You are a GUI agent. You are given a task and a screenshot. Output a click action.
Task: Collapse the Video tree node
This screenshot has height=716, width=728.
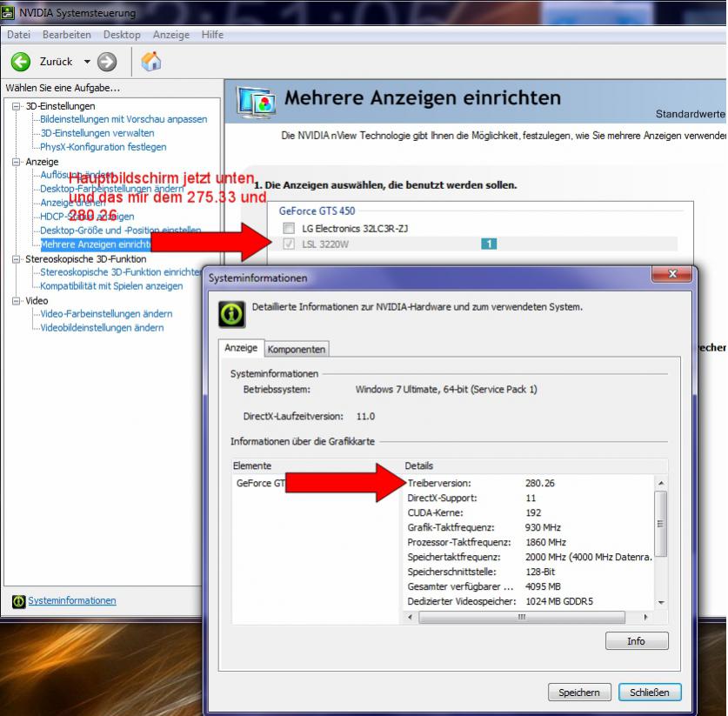tap(17, 301)
